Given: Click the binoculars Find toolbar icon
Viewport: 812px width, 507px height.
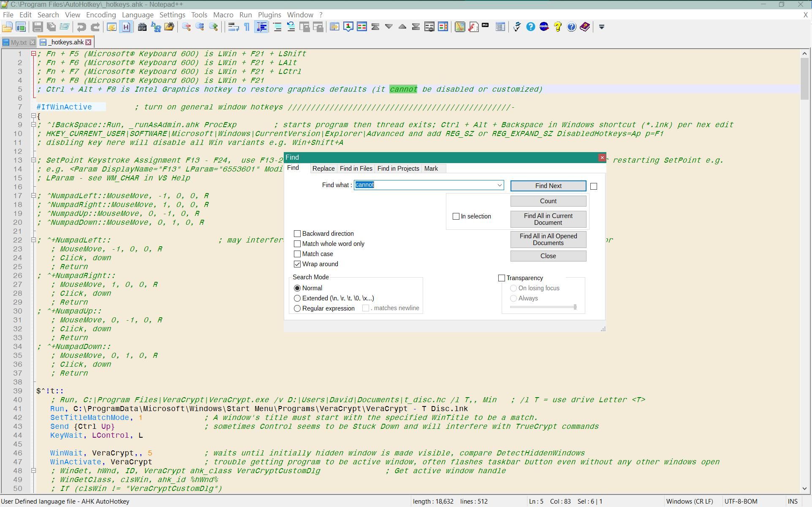Looking at the screenshot, I should [x=142, y=27].
